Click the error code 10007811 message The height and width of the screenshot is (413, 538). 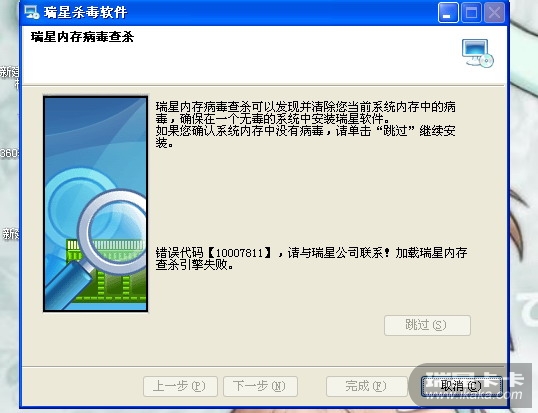coord(311,259)
